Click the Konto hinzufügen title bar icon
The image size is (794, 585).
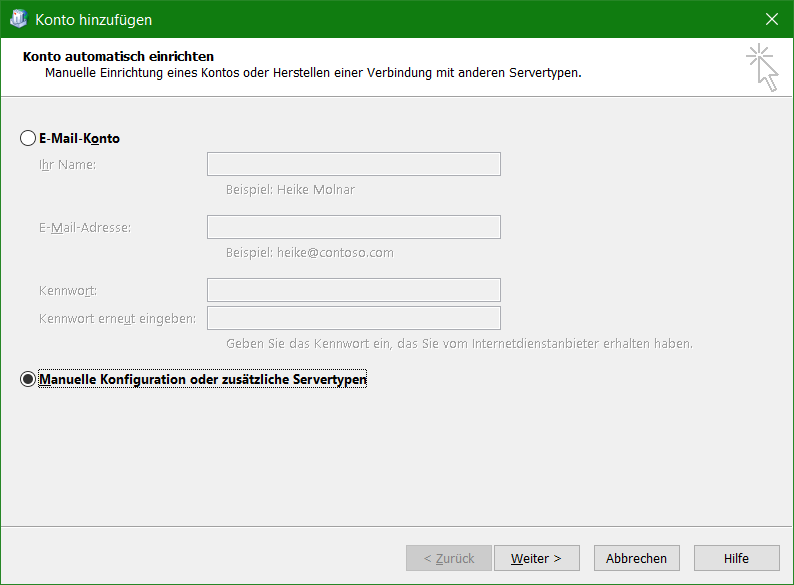[x=19, y=19]
